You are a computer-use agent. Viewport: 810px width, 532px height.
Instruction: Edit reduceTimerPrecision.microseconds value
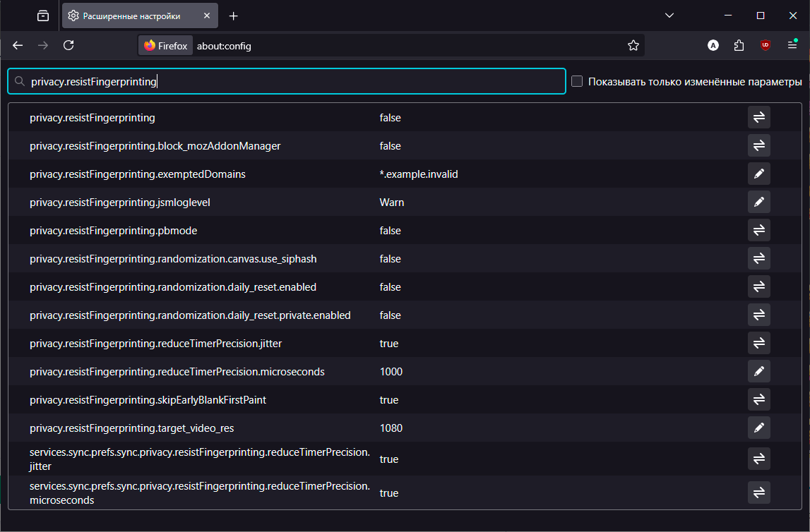point(758,371)
